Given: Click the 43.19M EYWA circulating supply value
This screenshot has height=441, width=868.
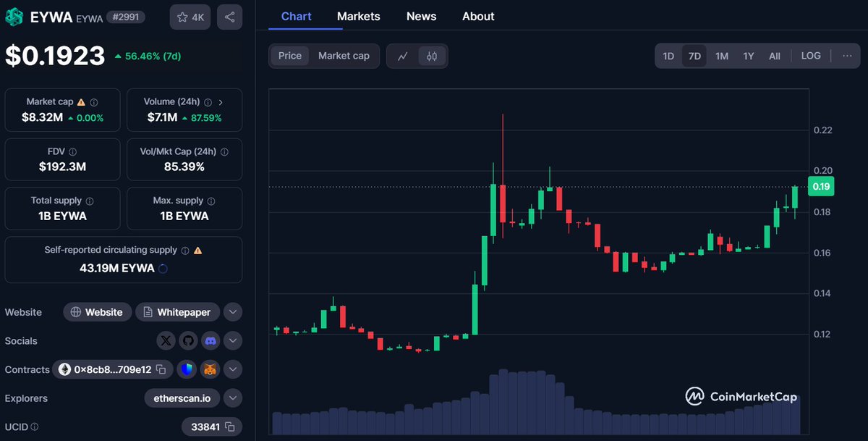Looking at the screenshot, I should click(x=116, y=268).
